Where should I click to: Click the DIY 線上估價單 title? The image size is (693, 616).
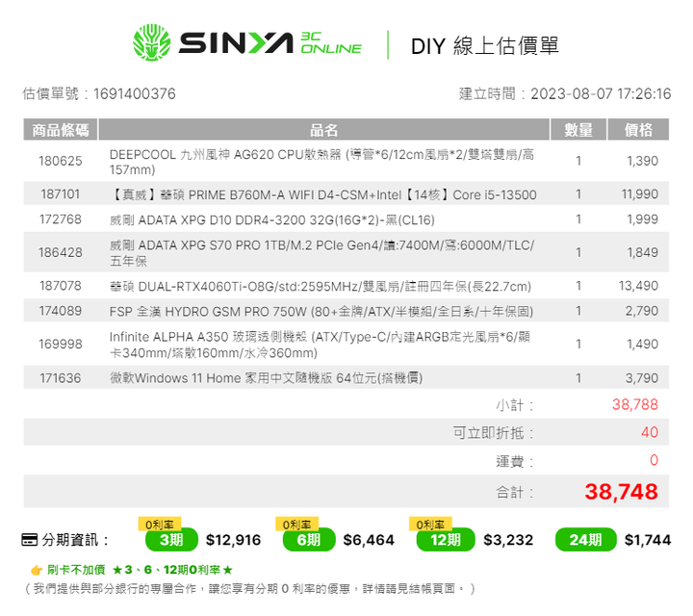pyautogui.click(x=485, y=46)
